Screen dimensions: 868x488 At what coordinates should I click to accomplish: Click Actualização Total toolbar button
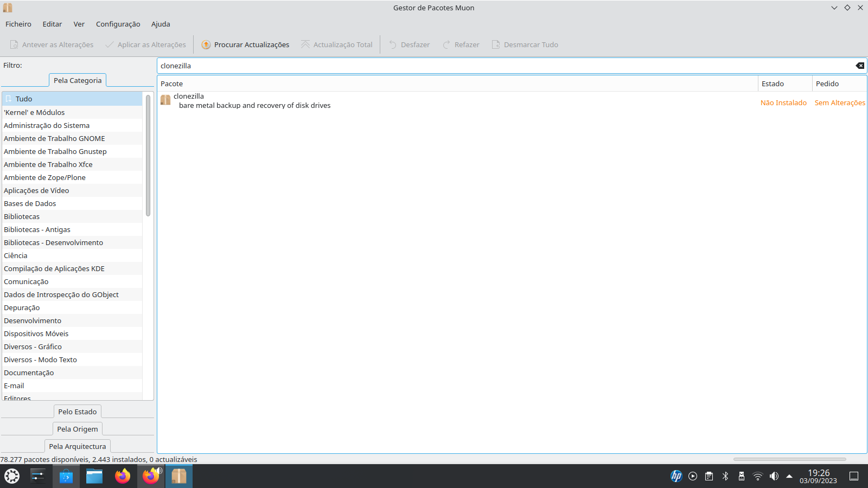click(x=336, y=44)
